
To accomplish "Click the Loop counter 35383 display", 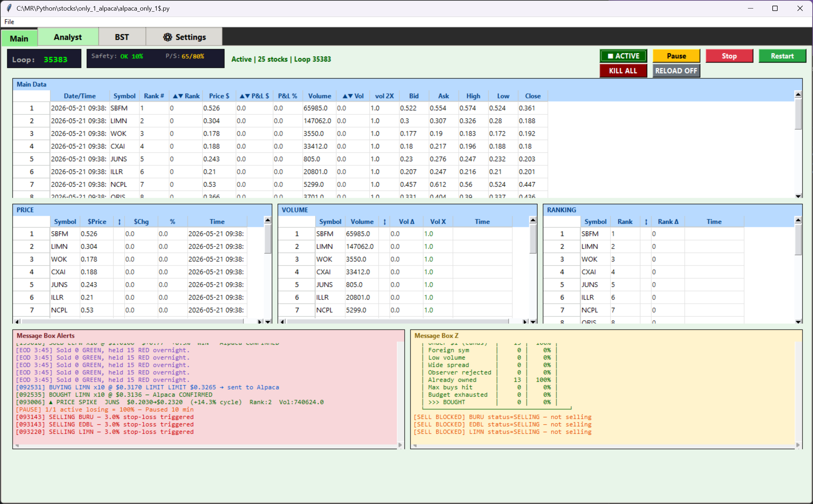I will coord(44,59).
